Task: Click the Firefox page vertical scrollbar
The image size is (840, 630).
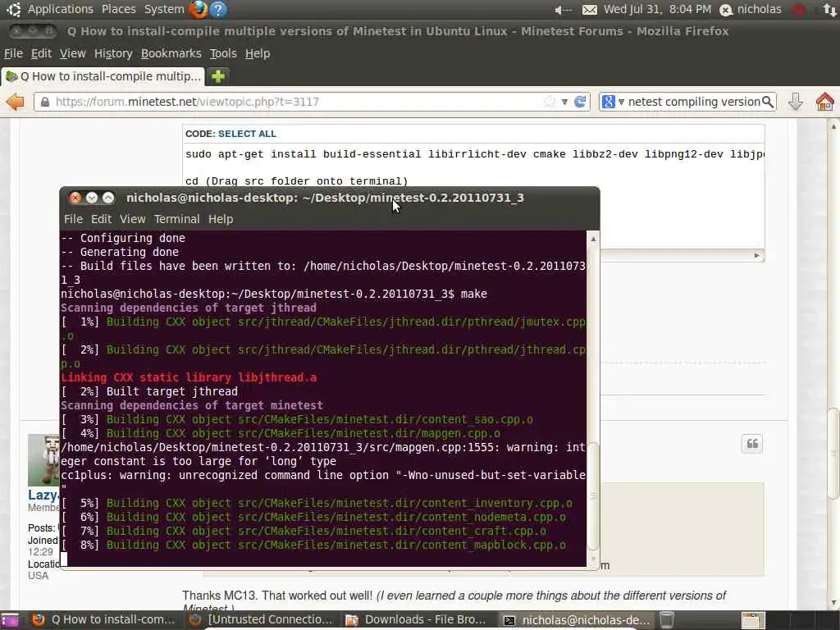Action: (833, 453)
